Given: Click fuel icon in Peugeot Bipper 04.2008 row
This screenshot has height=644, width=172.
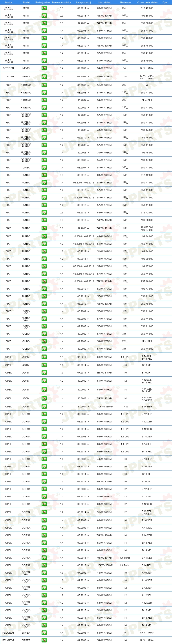Looking at the screenshot, I should (x=44, y=640).
